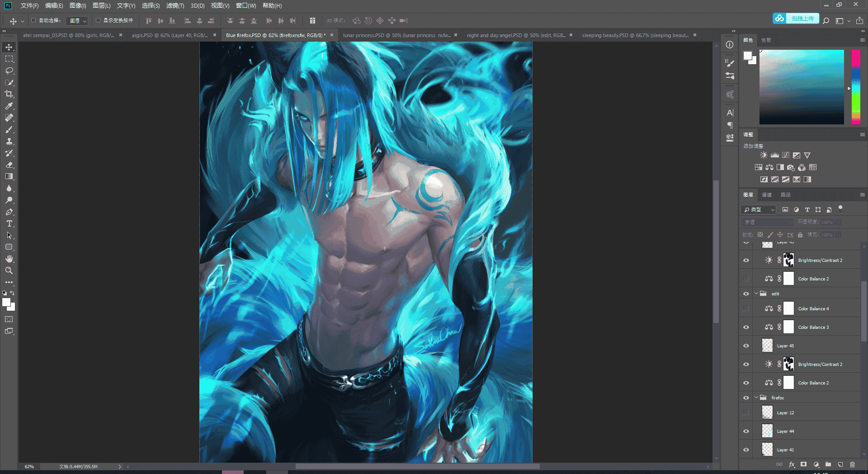Select the Zoom tool

pyautogui.click(x=9, y=270)
